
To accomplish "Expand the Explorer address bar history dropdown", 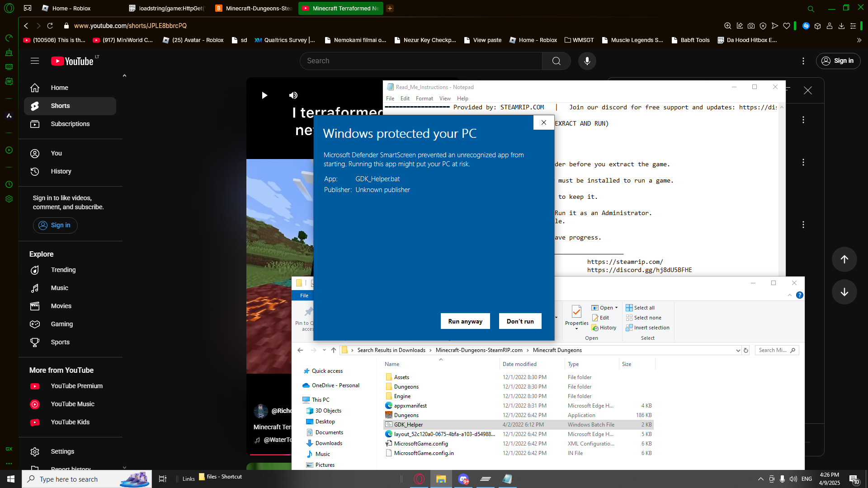I will 738,350.
